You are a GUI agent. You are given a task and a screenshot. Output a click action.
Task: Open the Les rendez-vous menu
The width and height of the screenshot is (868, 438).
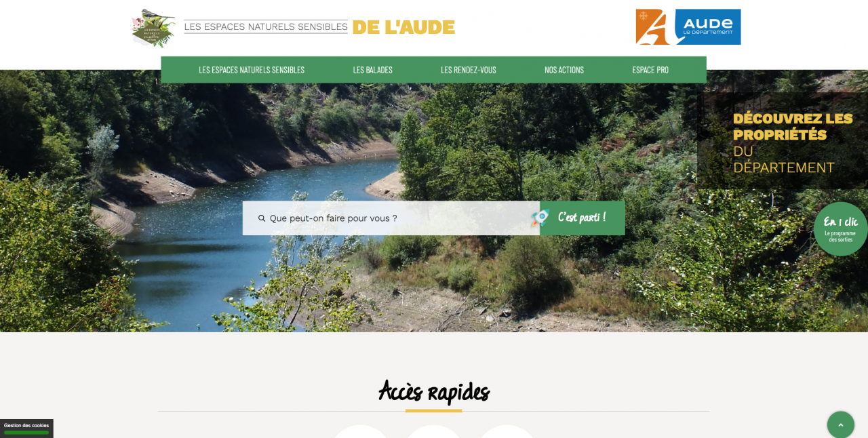tap(468, 70)
